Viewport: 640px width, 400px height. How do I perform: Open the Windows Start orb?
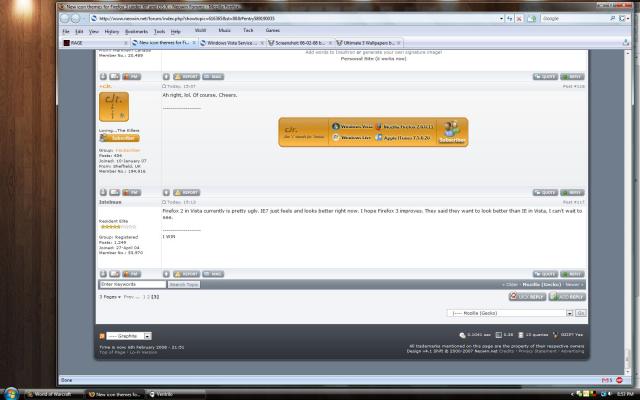pos(11,394)
